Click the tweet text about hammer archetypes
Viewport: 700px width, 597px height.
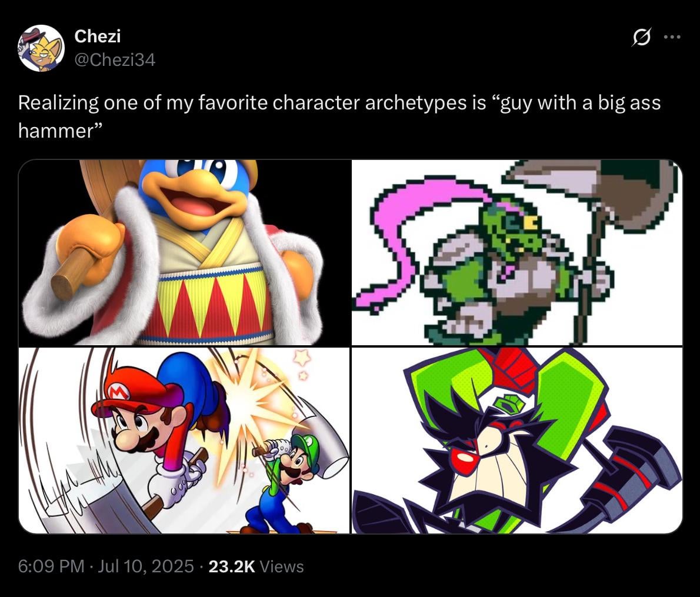pyautogui.click(x=339, y=116)
